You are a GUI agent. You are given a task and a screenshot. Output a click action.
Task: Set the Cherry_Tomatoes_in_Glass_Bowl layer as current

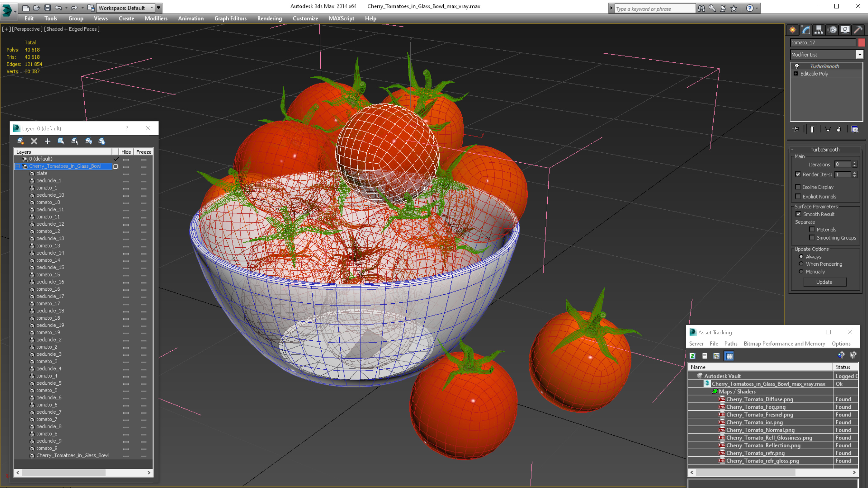(x=115, y=166)
